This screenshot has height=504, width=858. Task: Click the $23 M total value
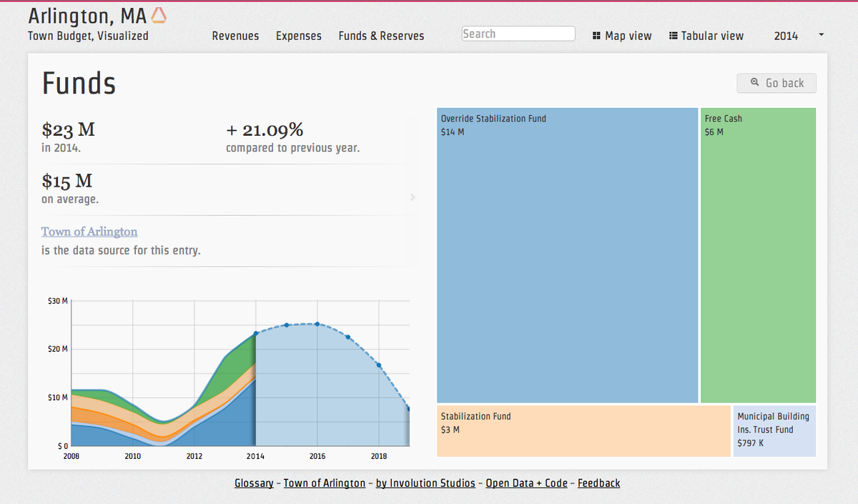tap(68, 130)
